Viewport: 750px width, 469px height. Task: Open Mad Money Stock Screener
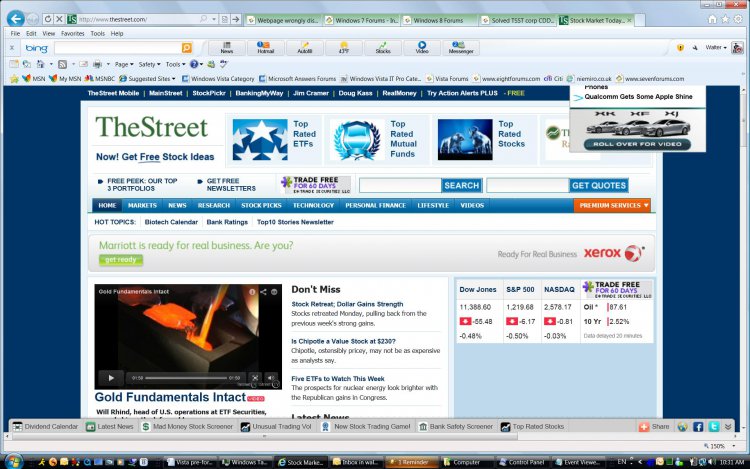tap(187, 426)
